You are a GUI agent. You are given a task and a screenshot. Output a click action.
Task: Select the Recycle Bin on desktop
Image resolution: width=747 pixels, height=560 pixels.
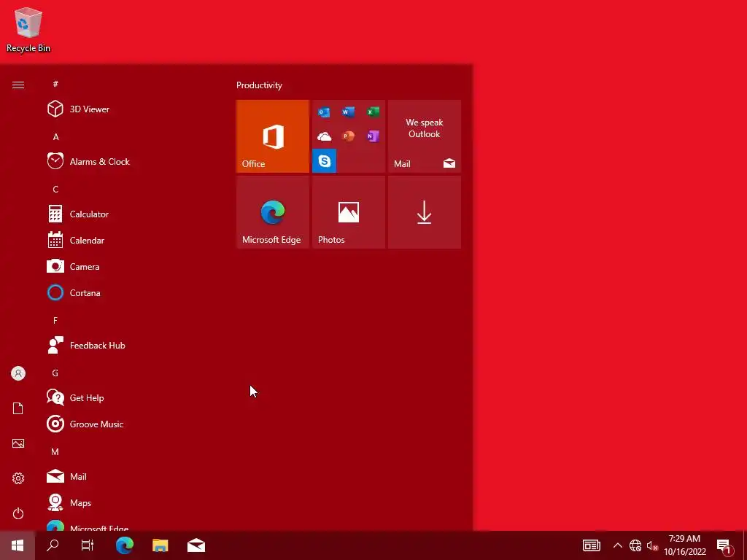(28, 29)
